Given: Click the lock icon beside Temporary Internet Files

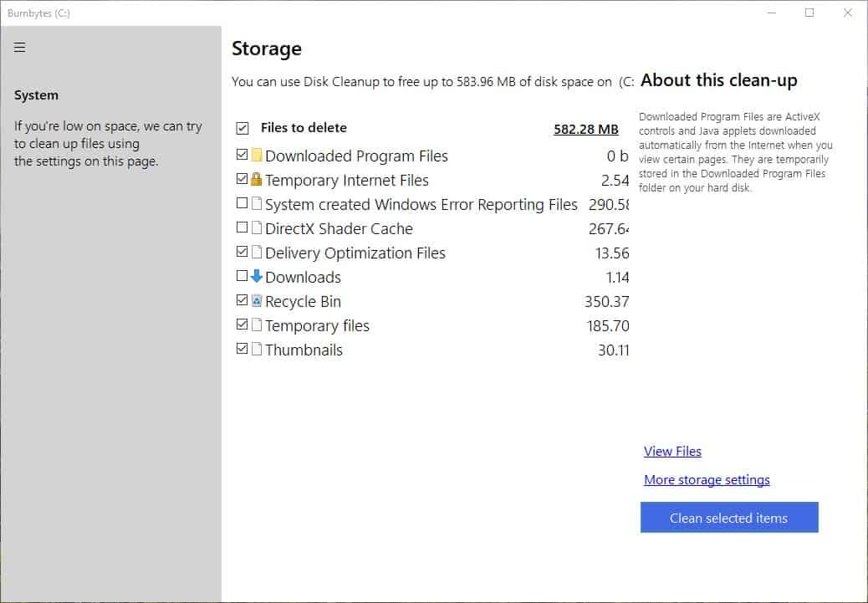Looking at the screenshot, I should tap(256, 180).
